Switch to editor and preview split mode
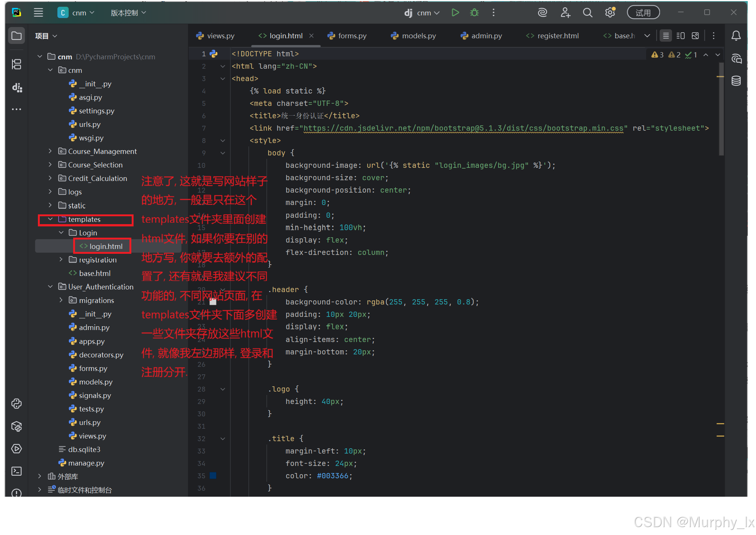The image size is (756, 535). click(x=680, y=36)
